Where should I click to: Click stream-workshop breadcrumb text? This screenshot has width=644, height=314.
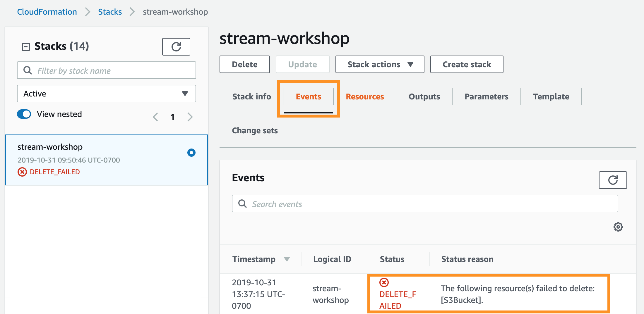click(x=175, y=12)
